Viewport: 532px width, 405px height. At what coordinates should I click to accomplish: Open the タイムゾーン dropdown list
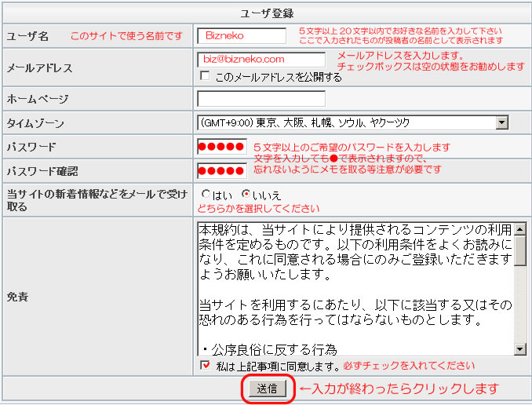point(352,122)
